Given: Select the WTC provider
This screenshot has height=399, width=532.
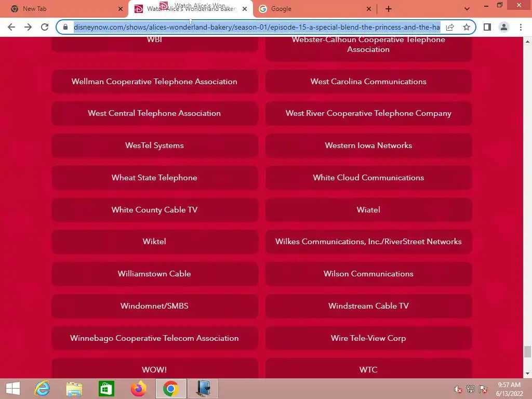Looking at the screenshot, I should pos(368,368).
